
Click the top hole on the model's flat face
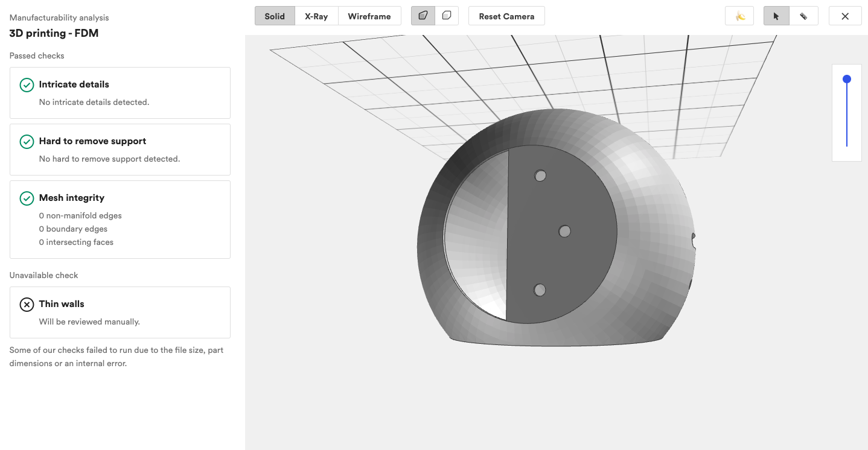point(540,176)
